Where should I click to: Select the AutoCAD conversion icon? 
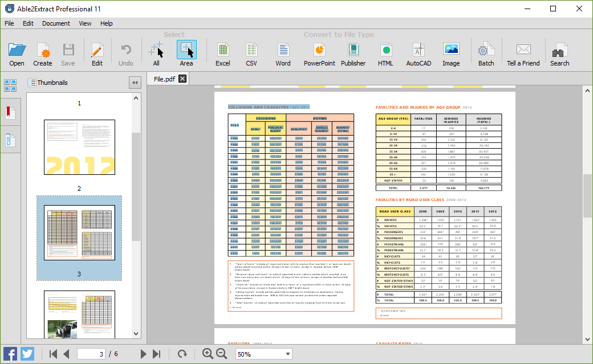(418, 54)
